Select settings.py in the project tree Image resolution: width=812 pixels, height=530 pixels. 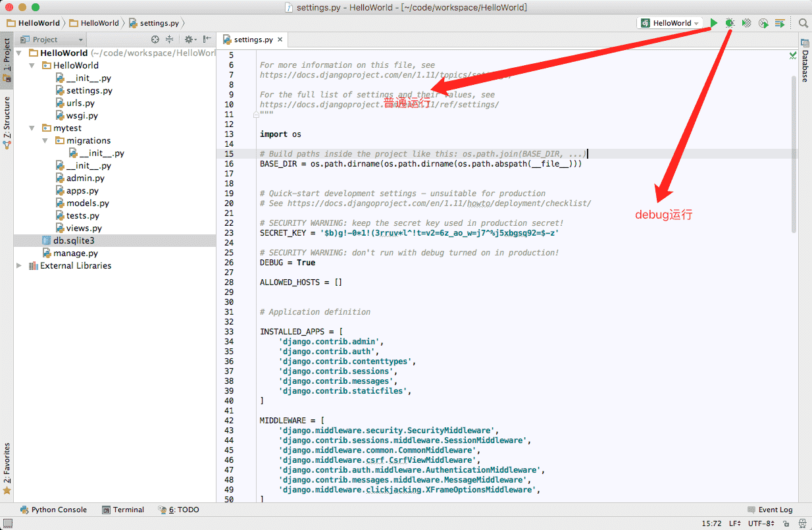click(x=89, y=90)
